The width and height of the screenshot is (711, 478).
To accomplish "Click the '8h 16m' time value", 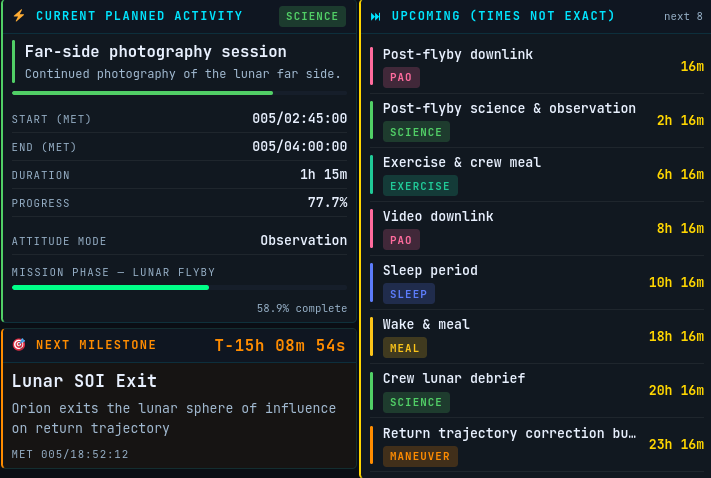I will pos(680,229).
